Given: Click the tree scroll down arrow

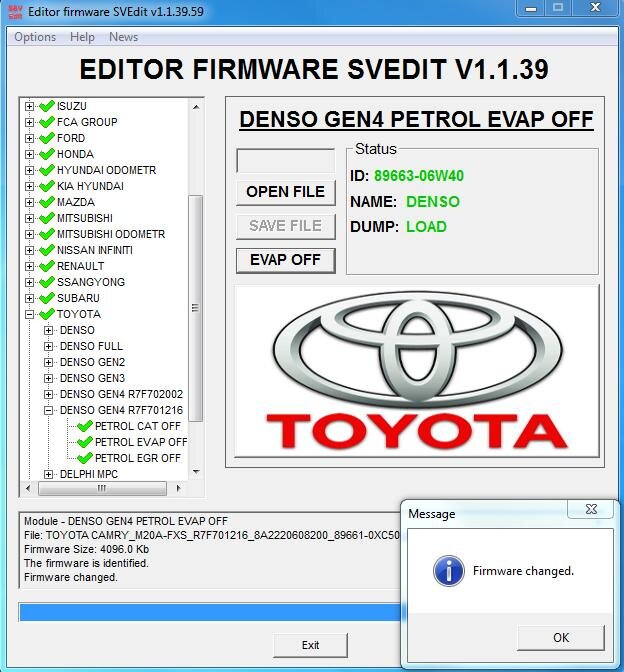Looking at the screenshot, I should tap(196, 472).
